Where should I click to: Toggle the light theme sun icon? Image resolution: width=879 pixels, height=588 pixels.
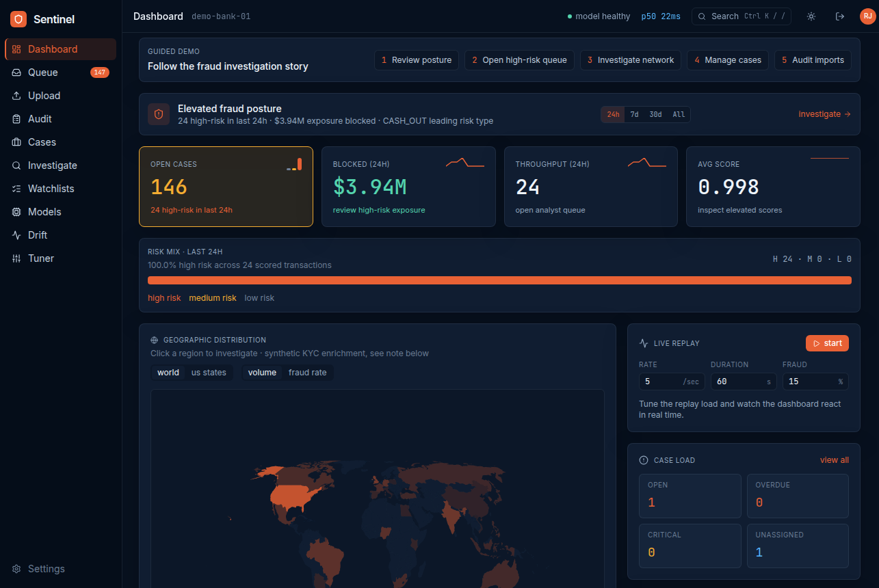(x=811, y=16)
